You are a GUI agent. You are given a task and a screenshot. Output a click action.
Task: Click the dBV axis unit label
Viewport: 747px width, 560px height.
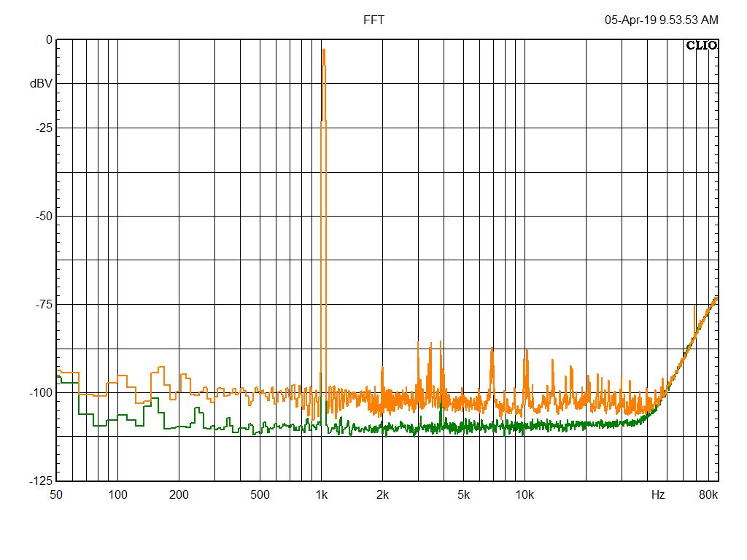(x=41, y=83)
